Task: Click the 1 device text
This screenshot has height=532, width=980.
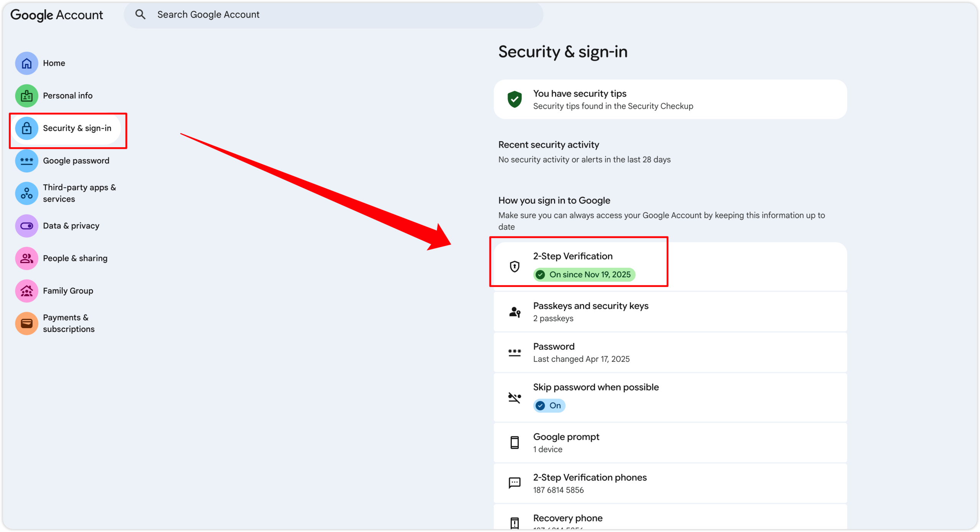Action: point(548,449)
